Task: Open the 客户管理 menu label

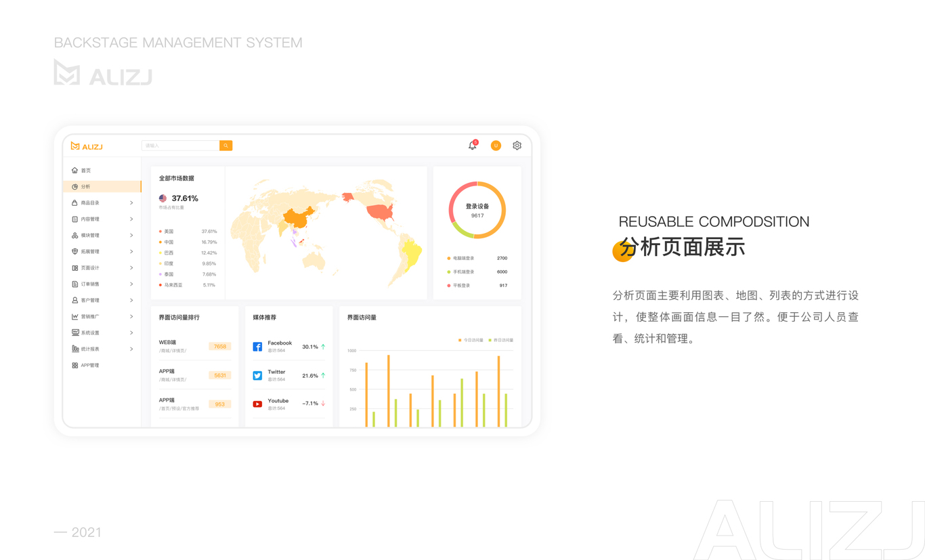Action: click(90, 301)
